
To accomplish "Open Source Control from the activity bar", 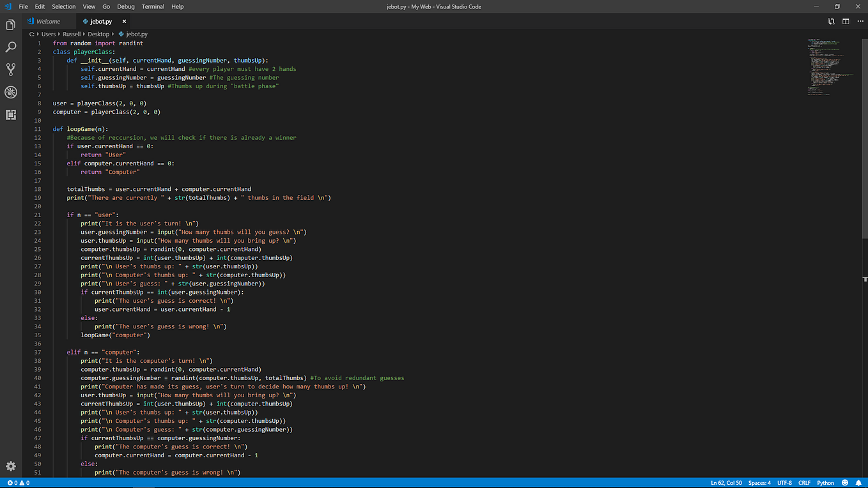I will point(10,69).
